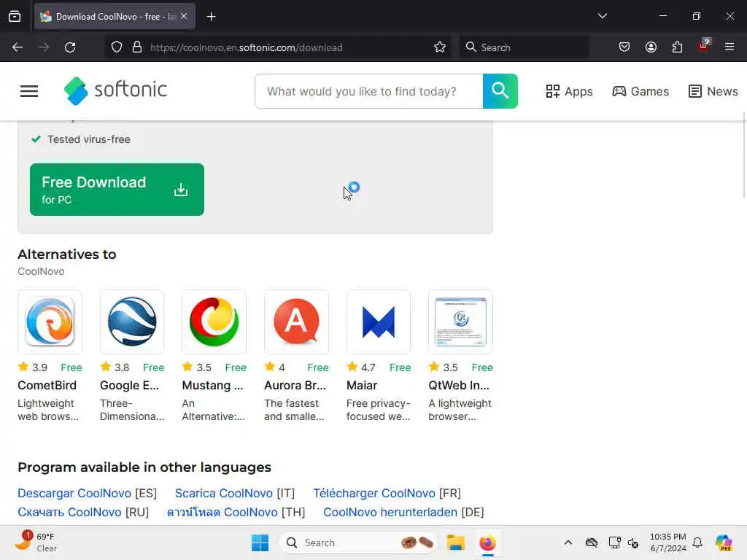This screenshot has width=747, height=560.
Task: Select the Maiar title link
Action: pos(362,385)
